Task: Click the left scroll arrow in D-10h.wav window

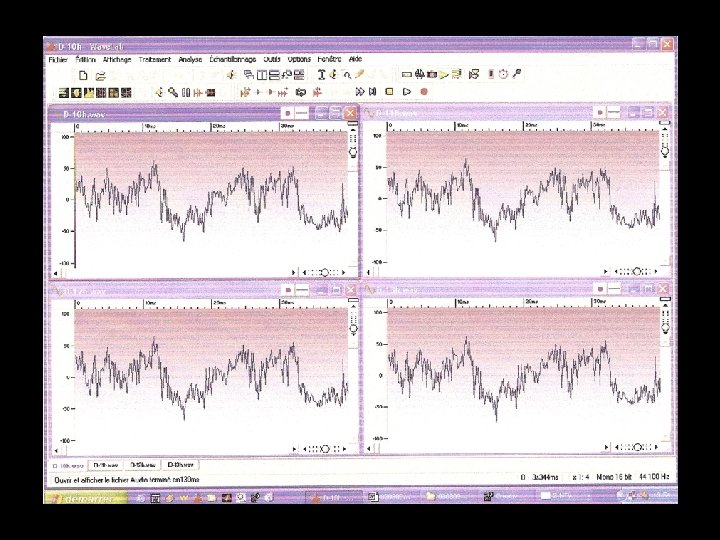Action: 56,273
